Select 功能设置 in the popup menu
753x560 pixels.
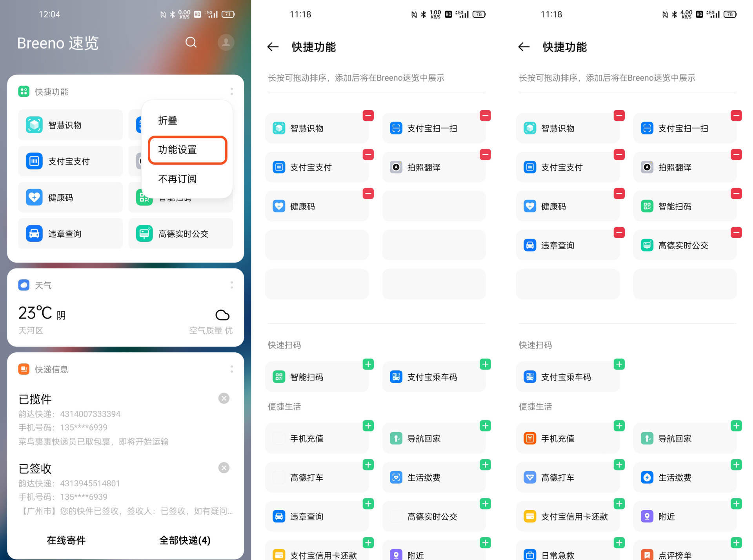(x=187, y=150)
